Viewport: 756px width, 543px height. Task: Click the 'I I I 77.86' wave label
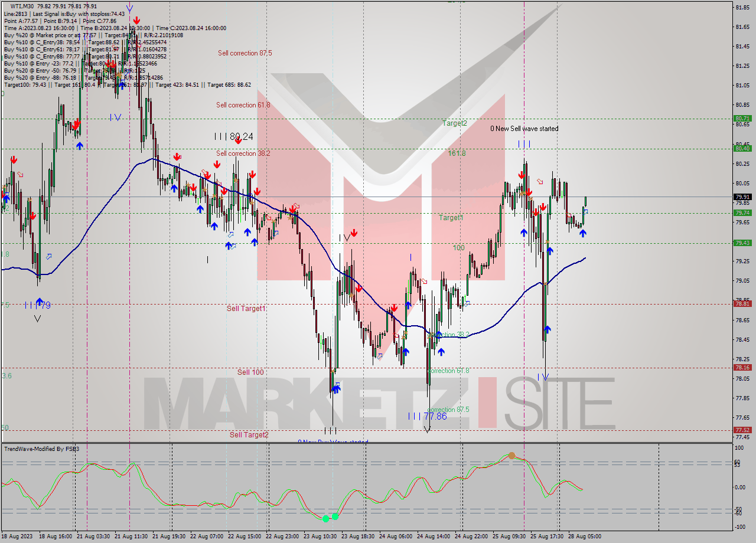click(x=427, y=416)
